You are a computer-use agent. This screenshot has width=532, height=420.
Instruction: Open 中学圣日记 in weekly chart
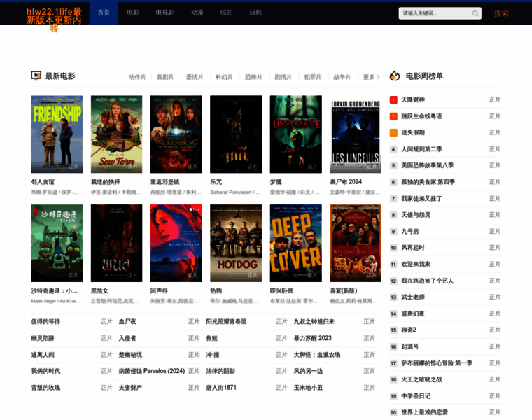(416, 397)
